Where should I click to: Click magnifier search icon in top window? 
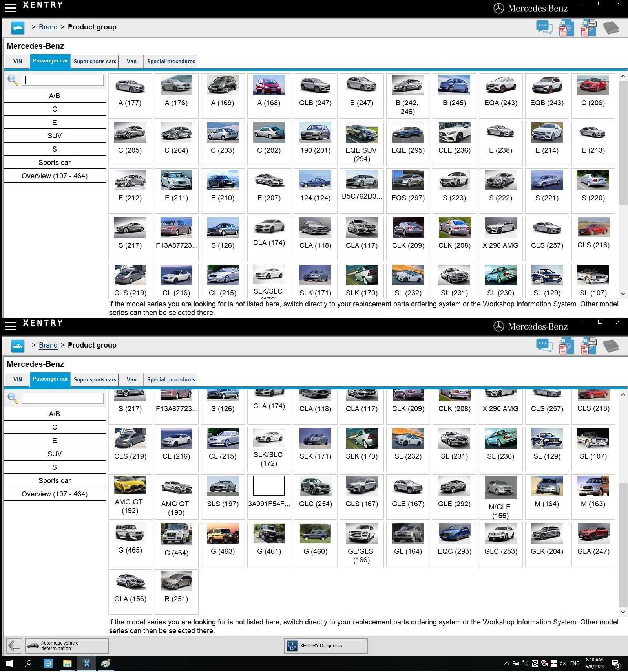13,80
